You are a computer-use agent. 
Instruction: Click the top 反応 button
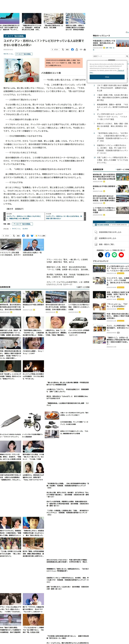67,49
